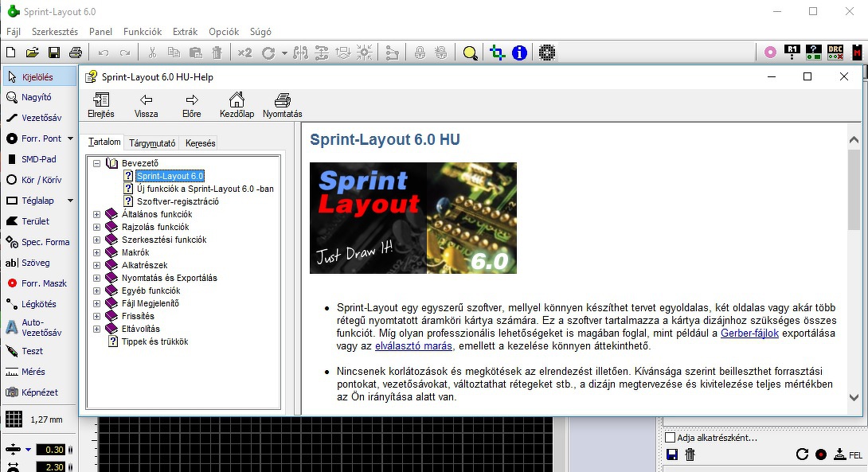Open the Szerkesztés menu
The image size is (868, 472).
click(x=55, y=32)
